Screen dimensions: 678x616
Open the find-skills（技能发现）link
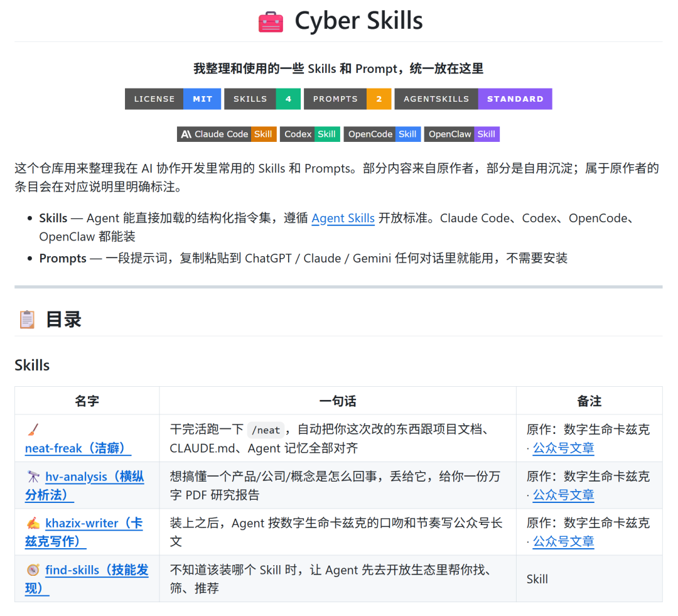click(x=87, y=579)
